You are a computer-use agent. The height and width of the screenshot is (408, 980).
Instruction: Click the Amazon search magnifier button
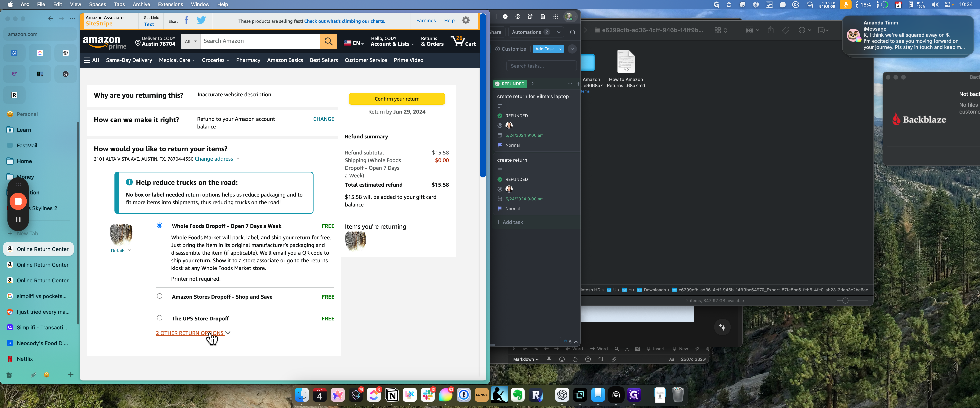(328, 41)
